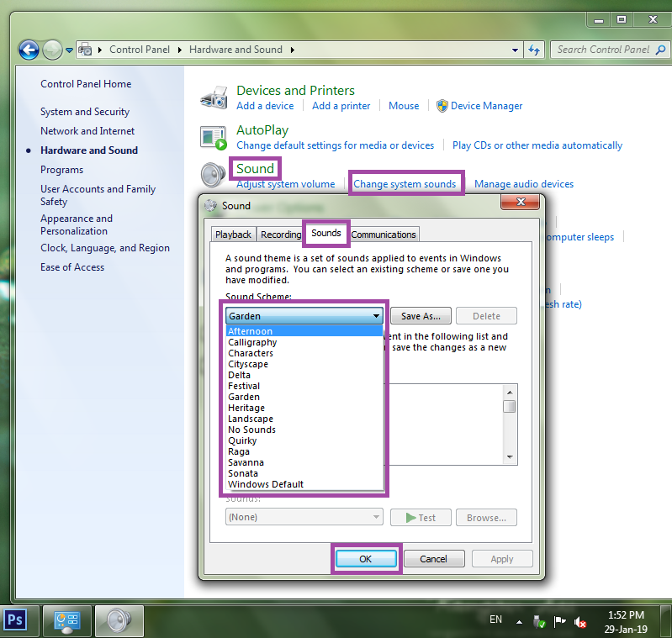Click Cancel in the Sound dialog
The height and width of the screenshot is (638, 672).
point(434,559)
